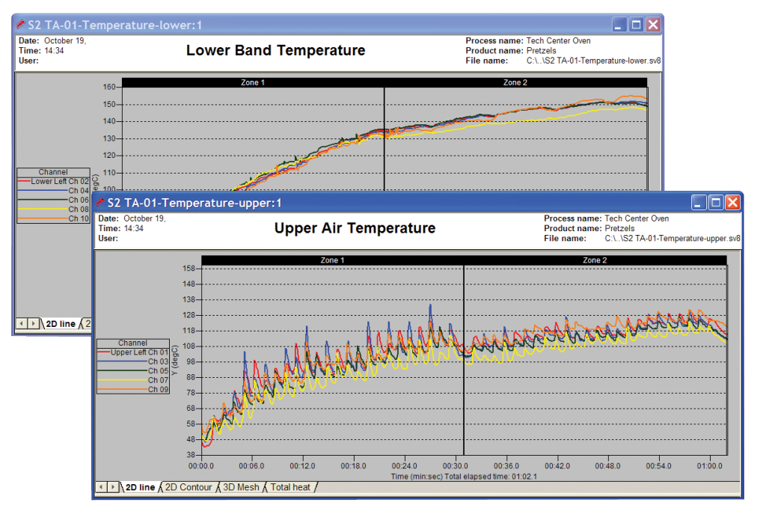This screenshot has width=766, height=532.
Task: Click the application icon in the Upper Air title bar
Action: pyautogui.click(x=101, y=202)
